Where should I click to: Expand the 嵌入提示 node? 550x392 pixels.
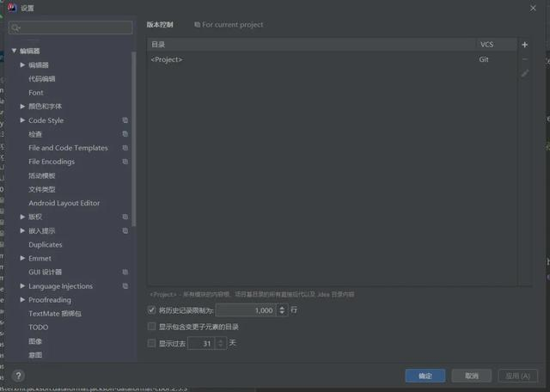tap(22, 230)
